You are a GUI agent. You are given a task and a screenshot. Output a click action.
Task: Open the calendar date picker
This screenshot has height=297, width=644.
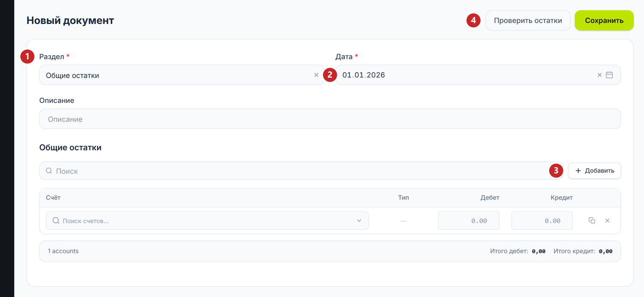609,75
